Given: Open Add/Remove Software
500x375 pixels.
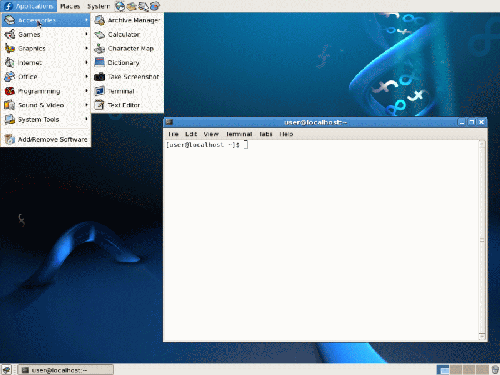Looking at the screenshot, I should [46, 139].
